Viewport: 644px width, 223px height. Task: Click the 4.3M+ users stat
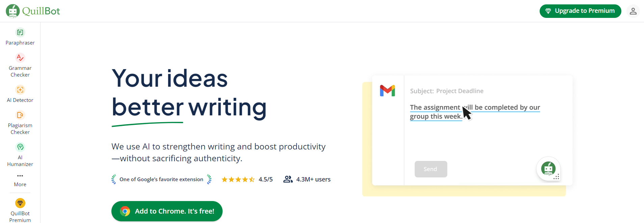tap(307, 179)
